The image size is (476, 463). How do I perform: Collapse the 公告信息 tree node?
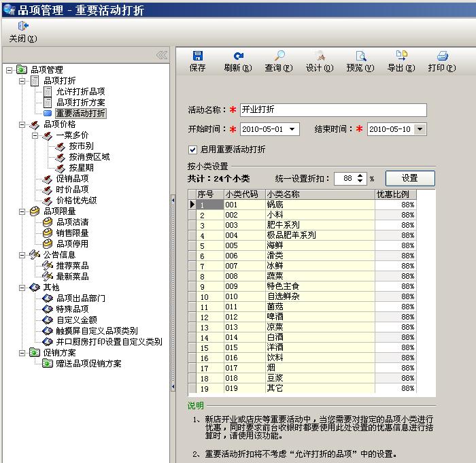(x=22, y=255)
